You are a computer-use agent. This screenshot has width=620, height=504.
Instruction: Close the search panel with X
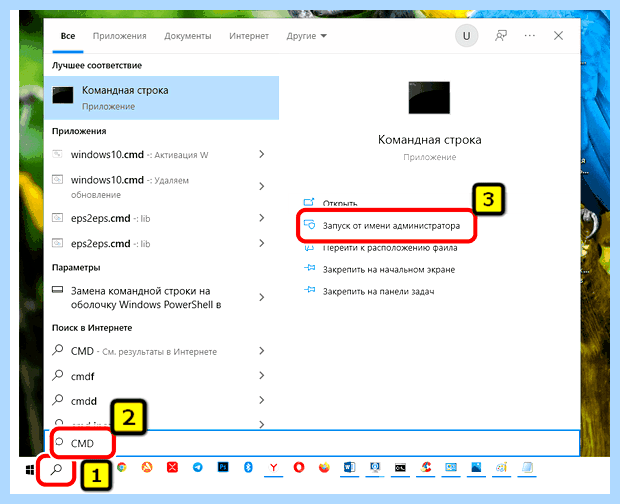coord(558,36)
